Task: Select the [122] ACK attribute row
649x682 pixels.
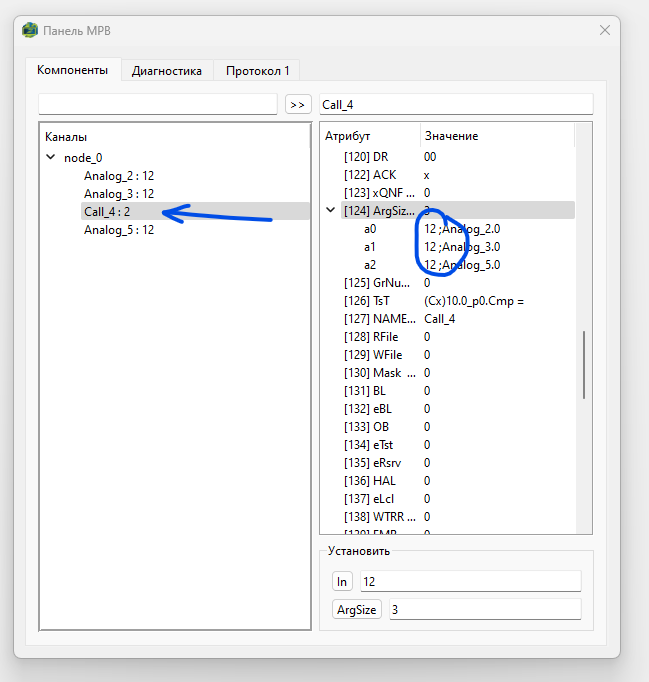Action: click(x=458, y=175)
